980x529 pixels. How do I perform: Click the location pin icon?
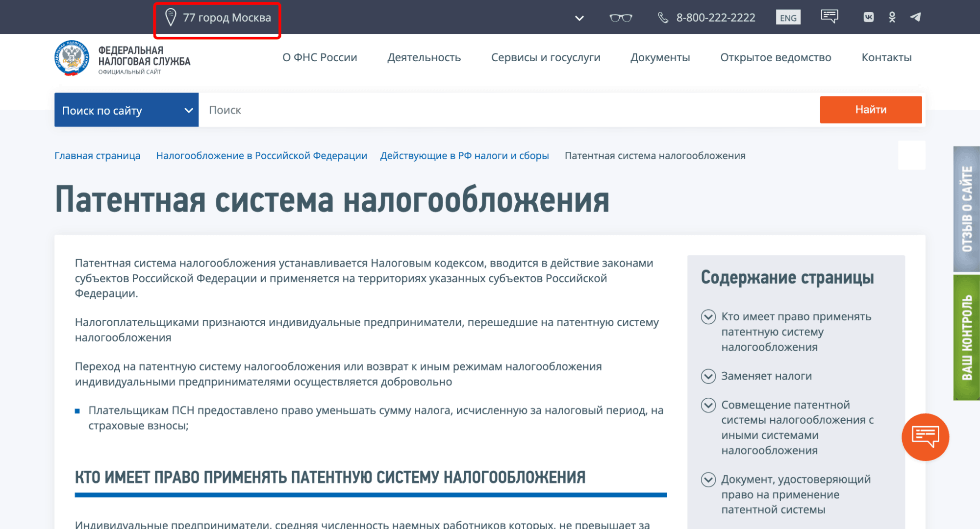coord(170,18)
